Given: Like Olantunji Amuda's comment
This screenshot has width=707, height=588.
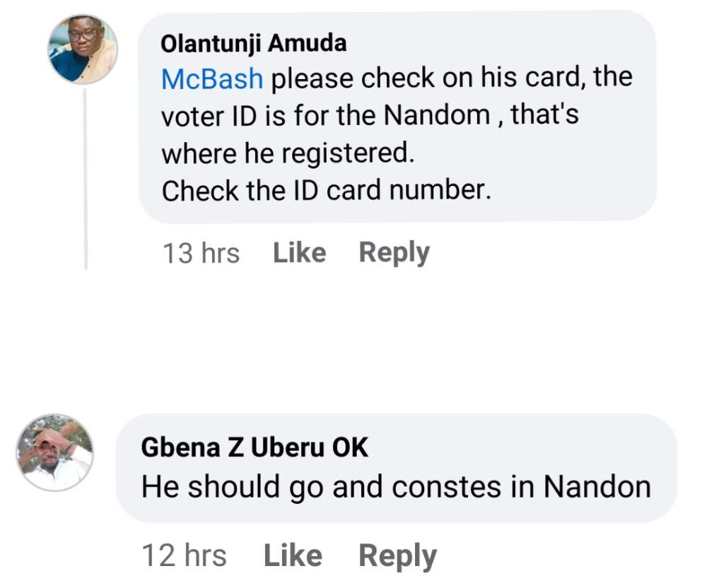Looking at the screenshot, I should coord(299,252).
